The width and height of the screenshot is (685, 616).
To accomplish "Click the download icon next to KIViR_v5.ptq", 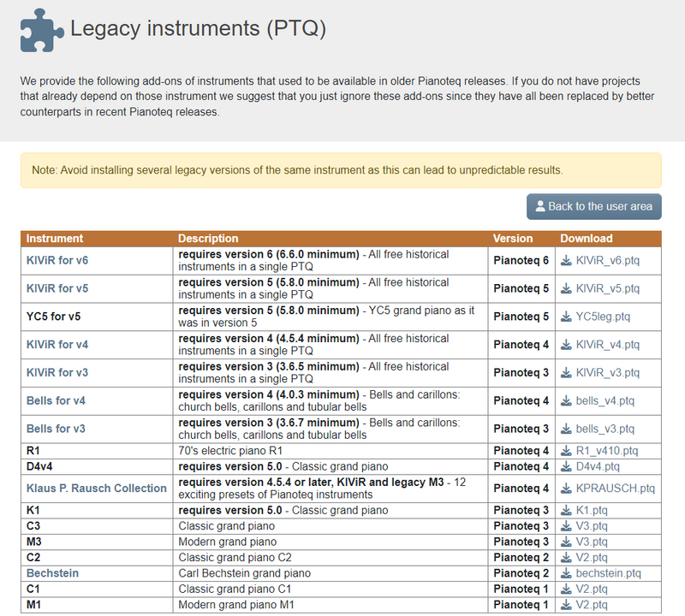I will tap(566, 288).
